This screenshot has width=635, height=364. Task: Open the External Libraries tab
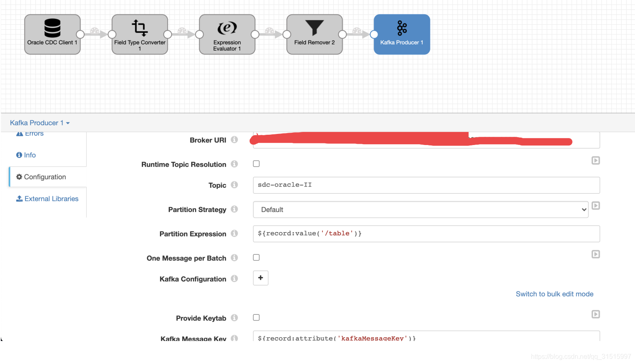pyautogui.click(x=47, y=199)
